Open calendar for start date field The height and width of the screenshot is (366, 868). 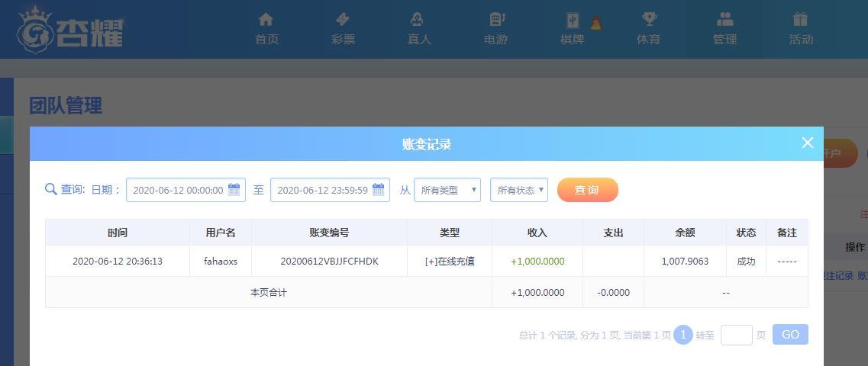(x=234, y=190)
